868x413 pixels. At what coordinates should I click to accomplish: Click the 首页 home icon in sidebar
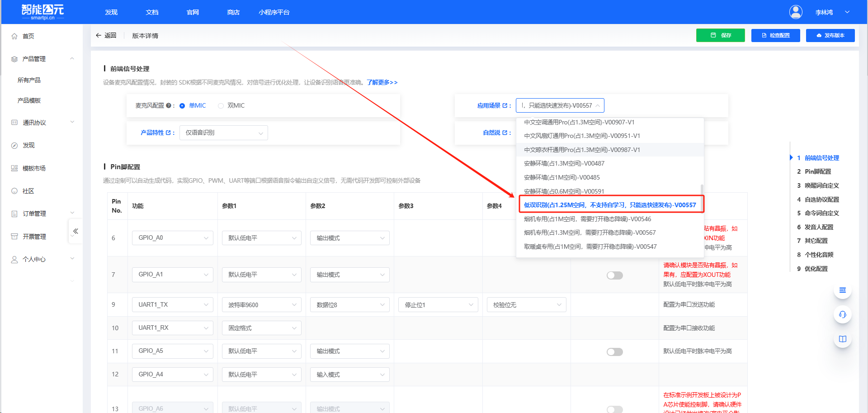click(14, 36)
